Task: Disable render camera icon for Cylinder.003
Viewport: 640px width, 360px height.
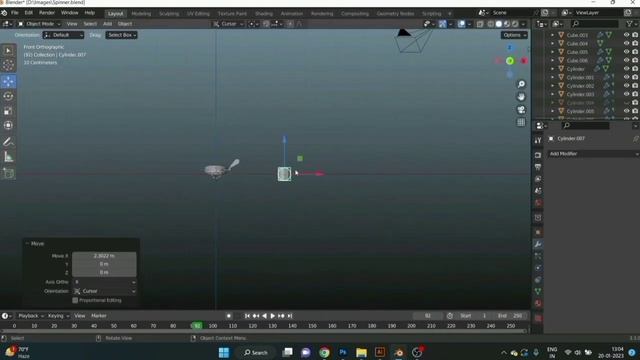Action: point(635,94)
